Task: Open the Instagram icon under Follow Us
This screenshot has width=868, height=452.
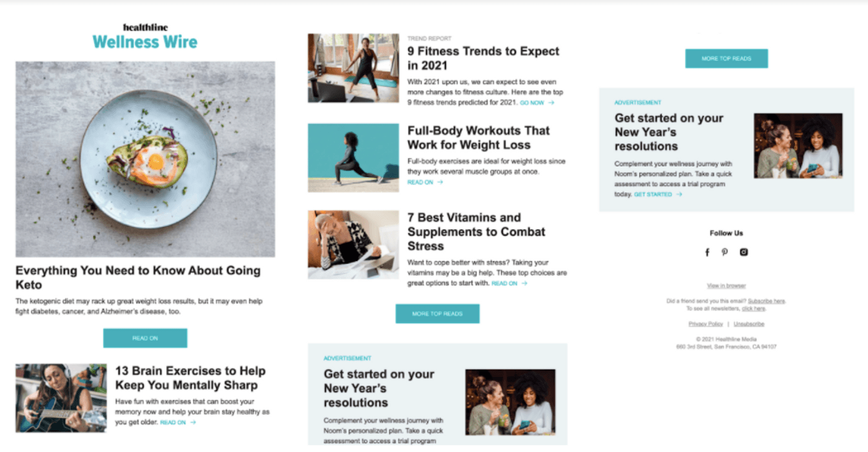Action: (x=743, y=252)
